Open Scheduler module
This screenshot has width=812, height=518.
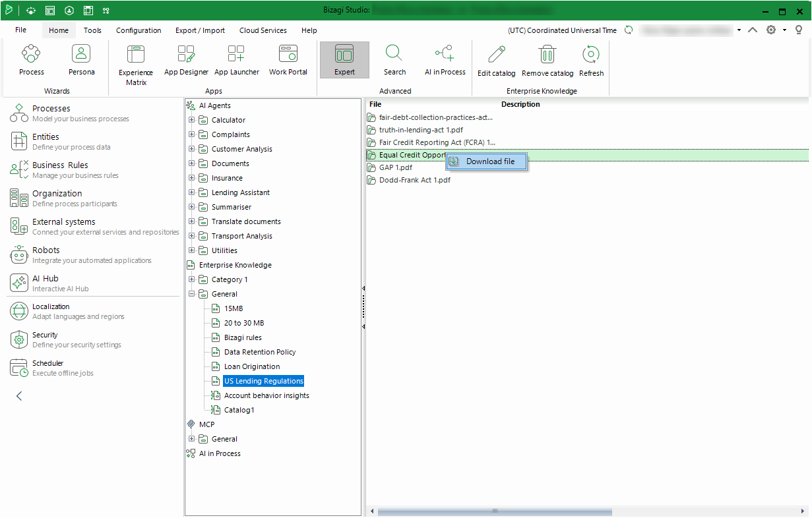click(x=52, y=368)
